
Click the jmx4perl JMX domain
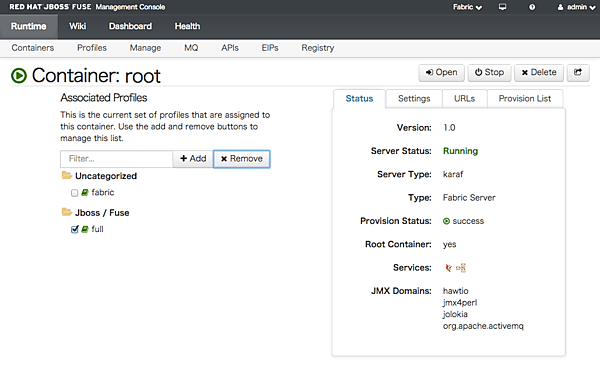pyautogui.click(x=460, y=303)
